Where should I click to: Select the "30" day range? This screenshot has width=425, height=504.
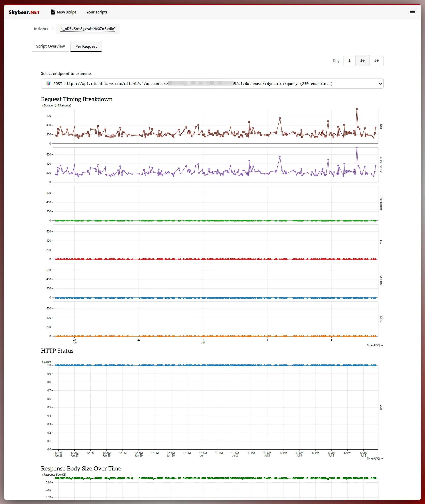[376, 60]
